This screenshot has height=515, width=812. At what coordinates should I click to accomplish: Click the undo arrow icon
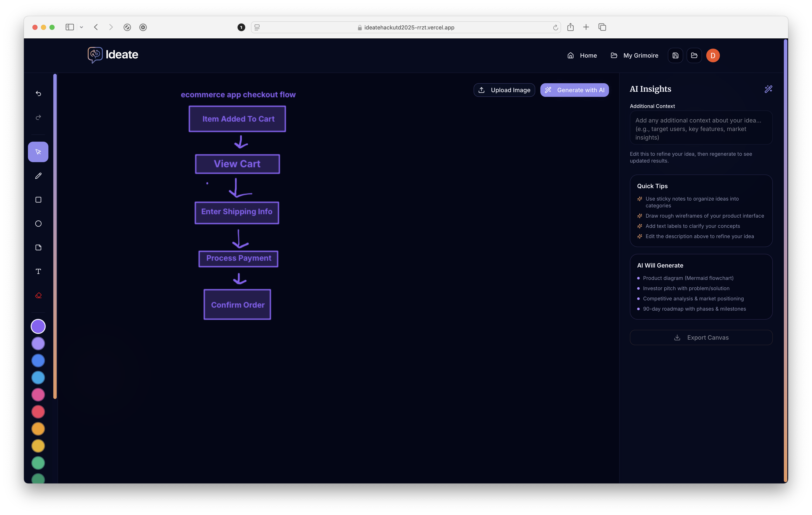pos(38,93)
